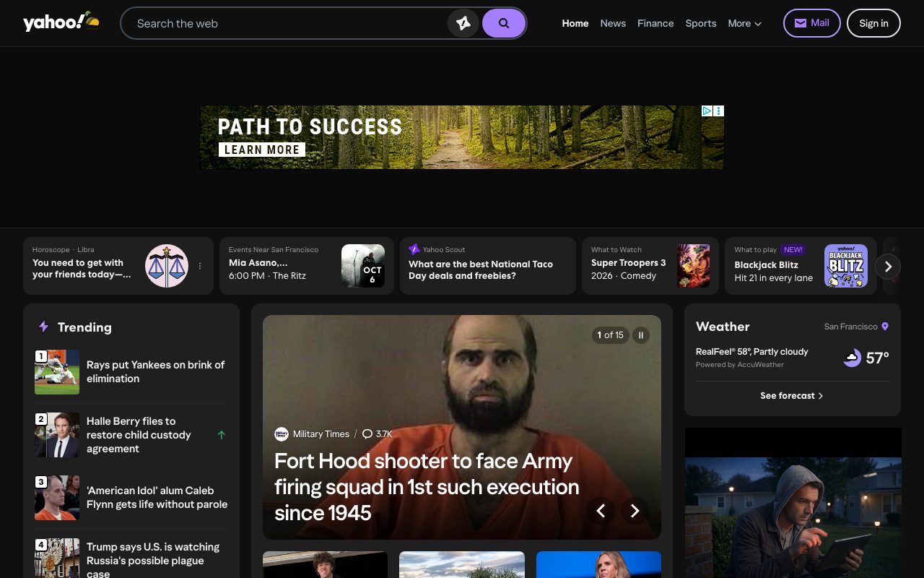
Task: Open the comments bubble showing 3.7K
Action: click(377, 434)
